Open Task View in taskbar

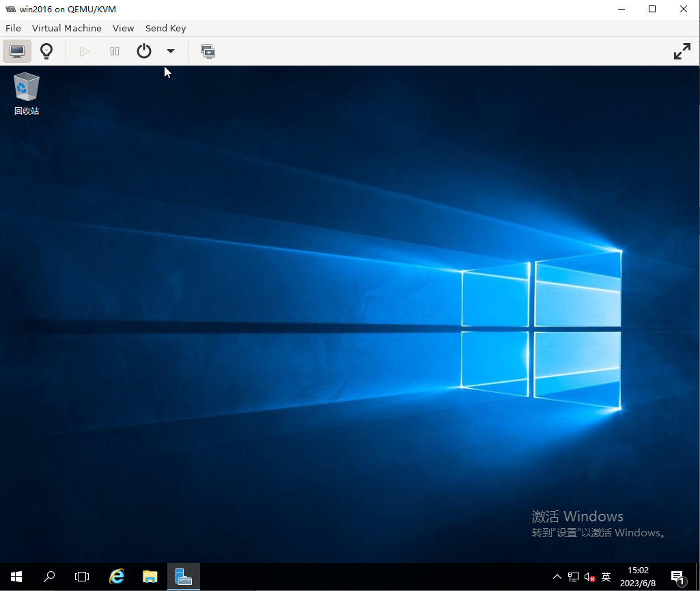(82, 577)
